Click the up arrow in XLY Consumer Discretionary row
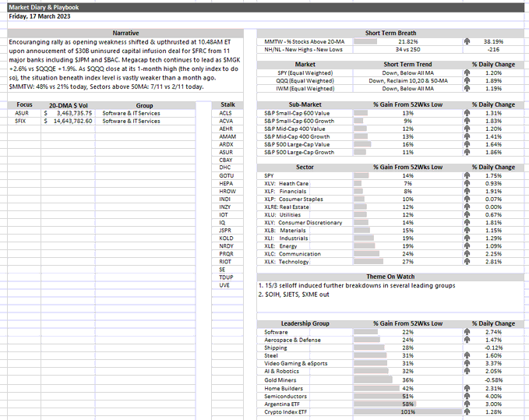Image resolution: width=529 pixels, height=420 pixels. [467, 222]
